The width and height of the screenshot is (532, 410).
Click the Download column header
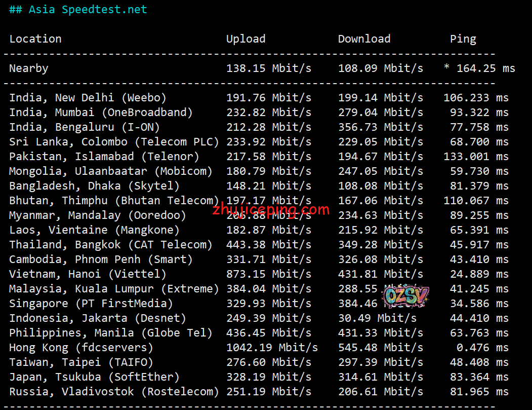(364, 39)
